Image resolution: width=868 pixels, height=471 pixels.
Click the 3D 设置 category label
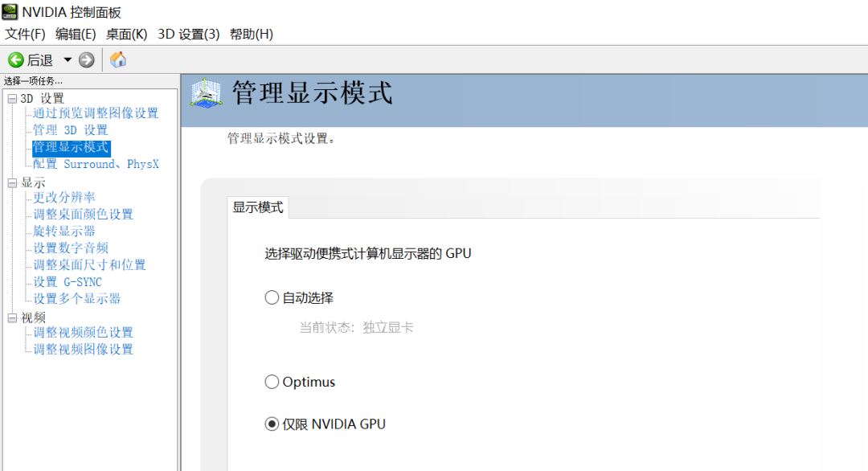click(x=43, y=99)
